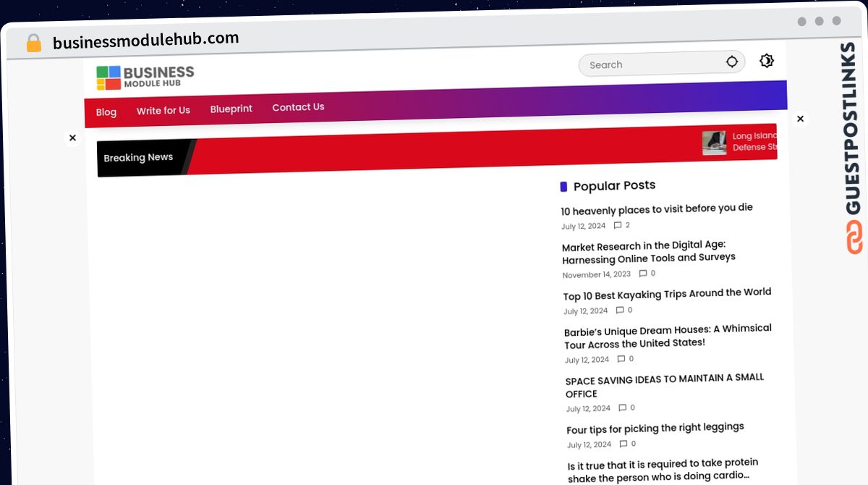
Task: Click November 14, 2023 date text
Action: pyautogui.click(x=597, y=275)
